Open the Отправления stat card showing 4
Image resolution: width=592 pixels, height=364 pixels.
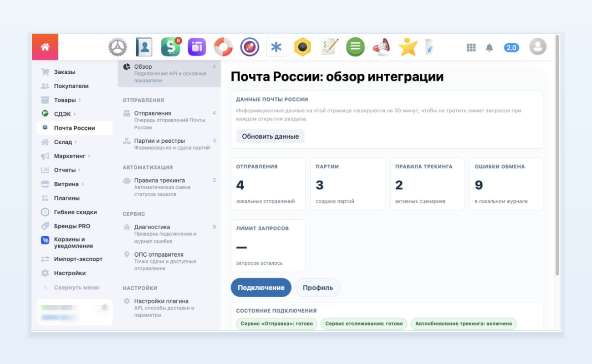click(x=268, y=184)
